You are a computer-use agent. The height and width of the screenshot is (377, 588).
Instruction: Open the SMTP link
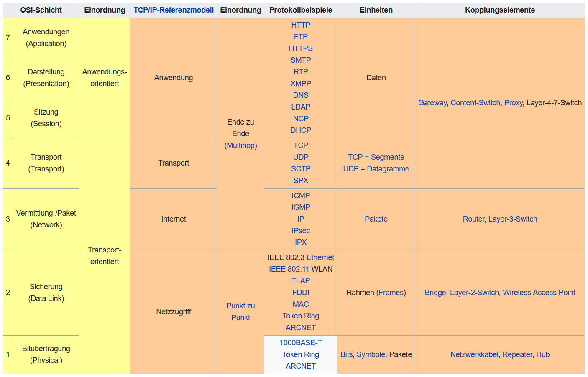point(301,60)
